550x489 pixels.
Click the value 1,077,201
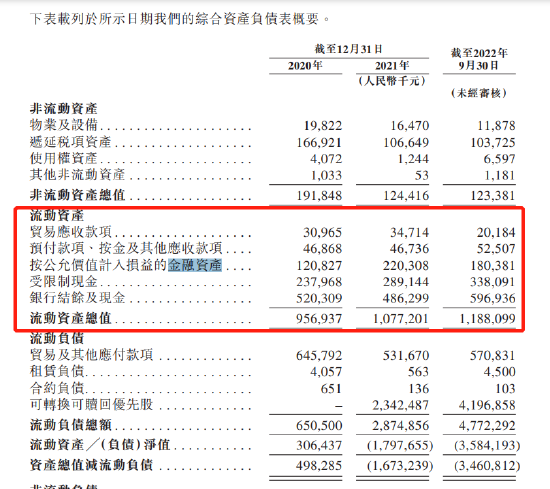tap(401, 319)
